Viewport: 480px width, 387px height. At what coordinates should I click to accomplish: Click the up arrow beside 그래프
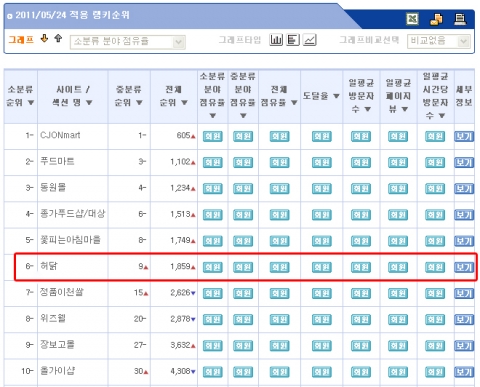[x=58, y=39]
